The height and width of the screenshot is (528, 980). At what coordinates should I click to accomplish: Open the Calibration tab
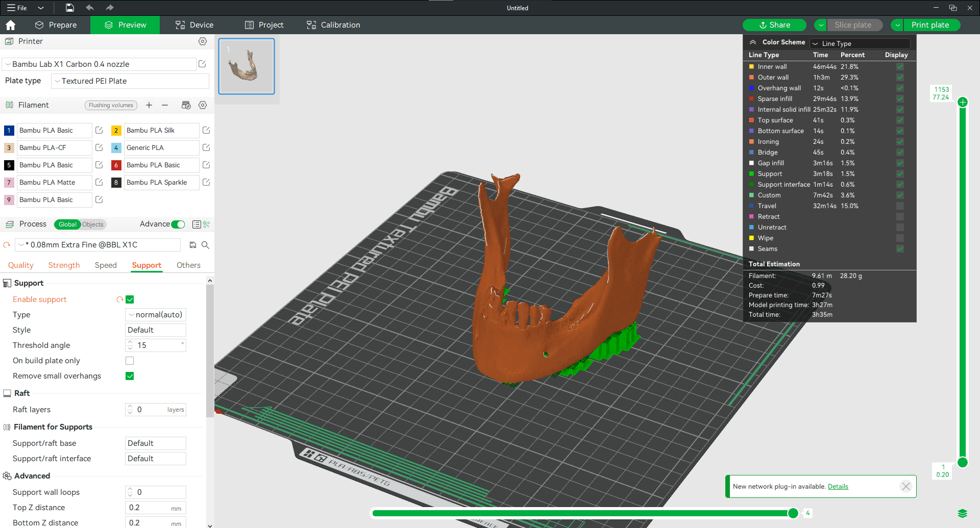coord(333,25)
